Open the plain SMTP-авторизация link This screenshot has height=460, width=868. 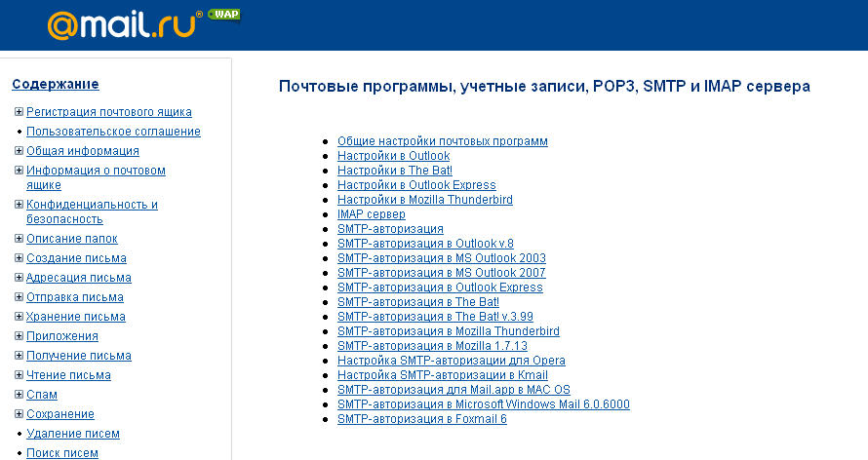pyautogui.click(x=390, y=229)
